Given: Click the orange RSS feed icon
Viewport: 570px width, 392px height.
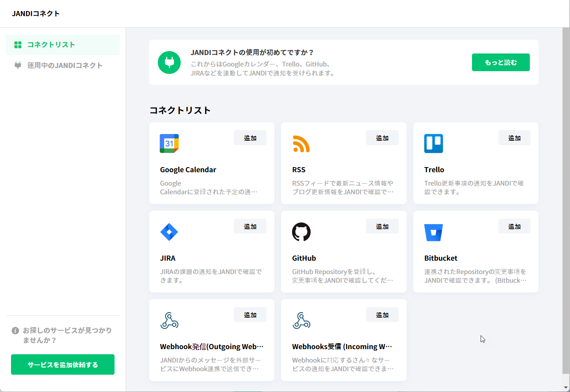Looking at the screenshot, I should 301,144.
